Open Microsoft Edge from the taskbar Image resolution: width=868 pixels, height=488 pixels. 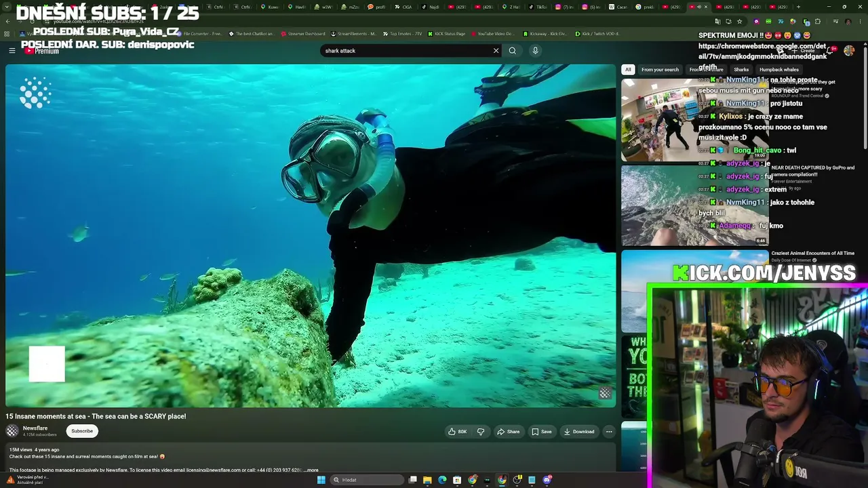[442, 480]
